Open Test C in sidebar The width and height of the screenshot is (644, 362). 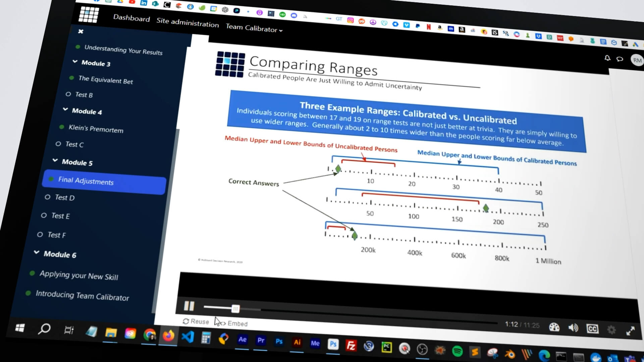tap(74, 144)
